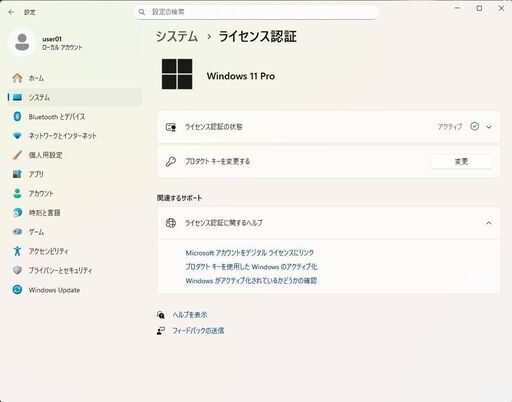Open ホーム in the sidebar
Viewport: 512px width, 402px height.
pyautogui.click(x=75, y=78)
